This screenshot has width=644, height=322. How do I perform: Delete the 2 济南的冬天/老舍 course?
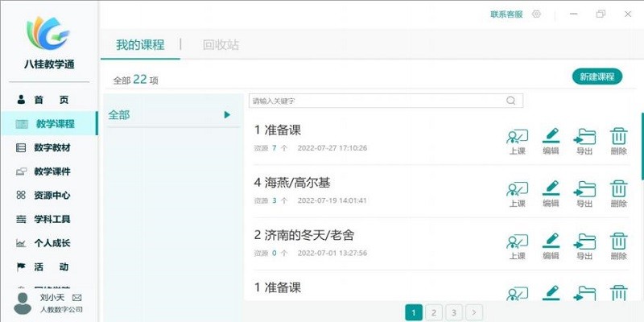coord(618,247)
